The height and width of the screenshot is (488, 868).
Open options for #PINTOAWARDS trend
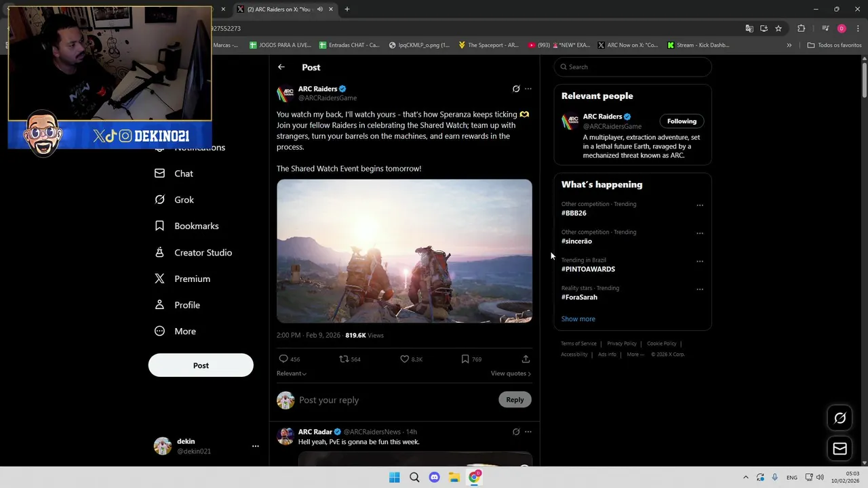[x=700, y=262]
